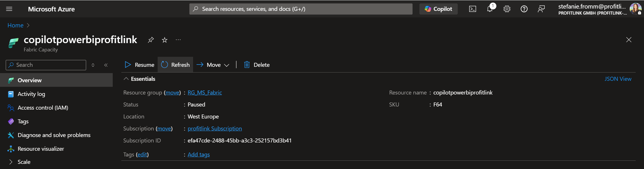Image resolution: width=644 pixels, height=169 pixels.
Task: Select the Subscription ID value
Action: point(239,140)
